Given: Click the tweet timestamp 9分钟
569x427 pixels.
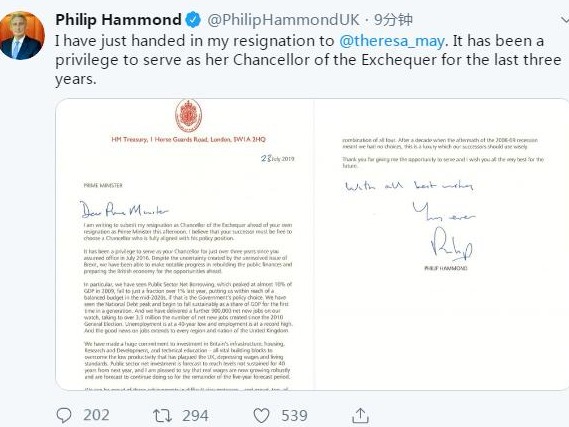Looking at the screenshot, I should (x=393, y=20).
